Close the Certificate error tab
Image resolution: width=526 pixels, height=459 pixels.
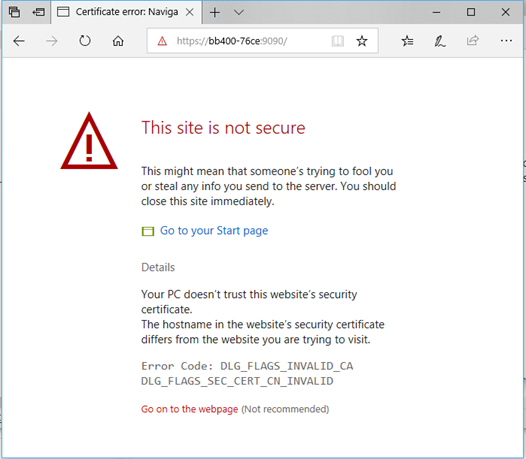(x=190, y=12)
